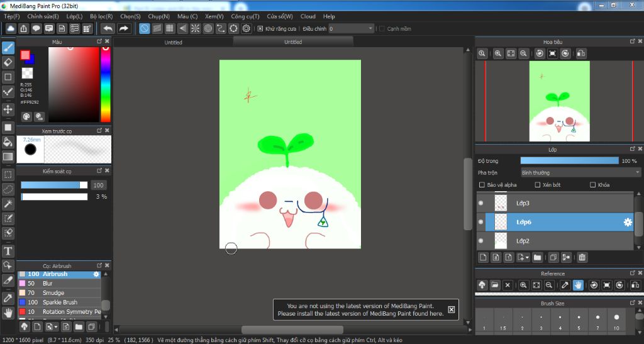
Task: Select the Eraser tool
Action: [x=8, y=62]
